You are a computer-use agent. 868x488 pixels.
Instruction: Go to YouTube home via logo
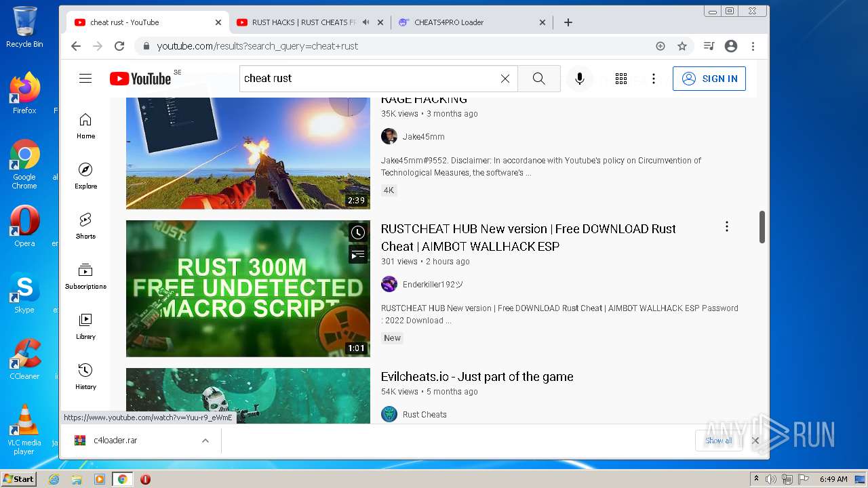[x=140, y=79]
